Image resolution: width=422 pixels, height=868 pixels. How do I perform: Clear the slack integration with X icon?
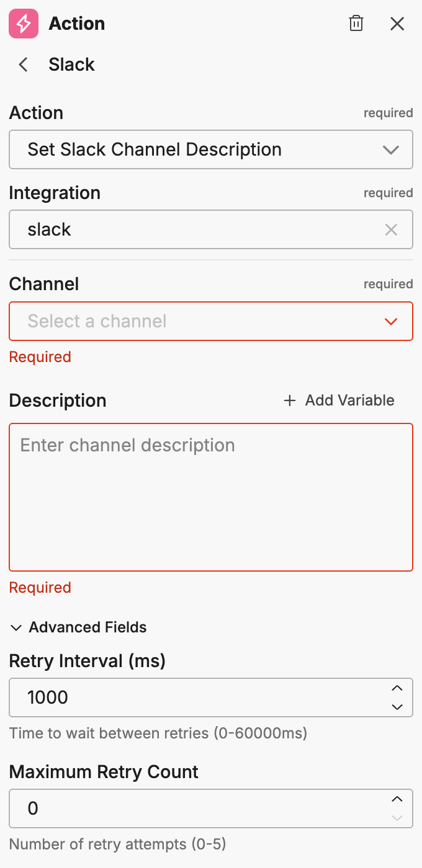[391, 230]
